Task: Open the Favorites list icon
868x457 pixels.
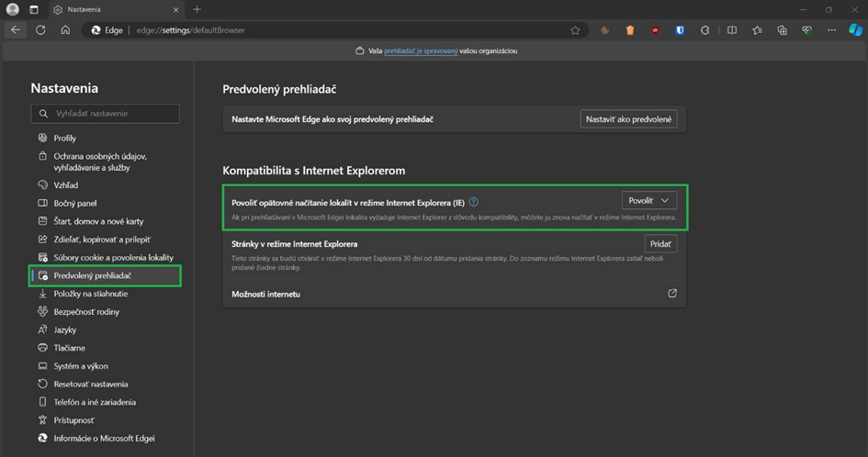Action: click(757, 30)
